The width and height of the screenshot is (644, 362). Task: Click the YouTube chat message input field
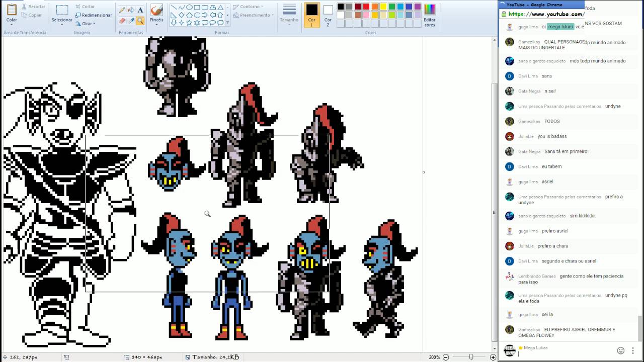[x=565, y=353]
